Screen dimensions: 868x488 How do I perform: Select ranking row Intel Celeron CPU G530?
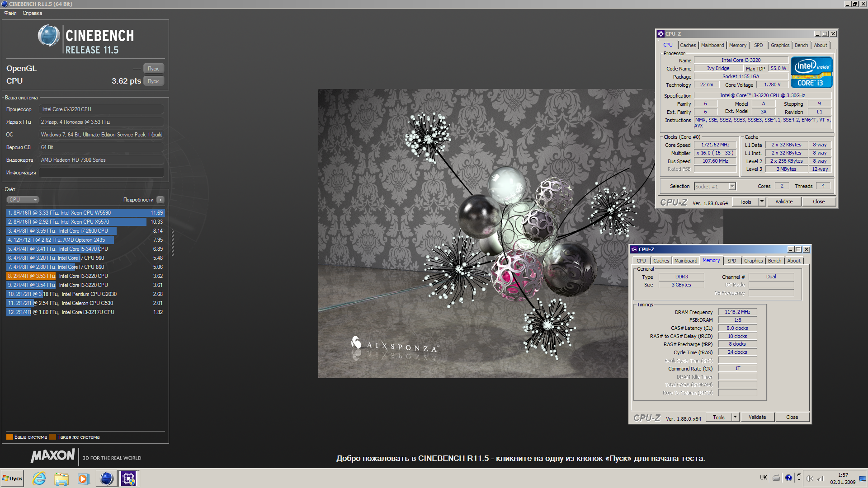(x=85, y=303)
